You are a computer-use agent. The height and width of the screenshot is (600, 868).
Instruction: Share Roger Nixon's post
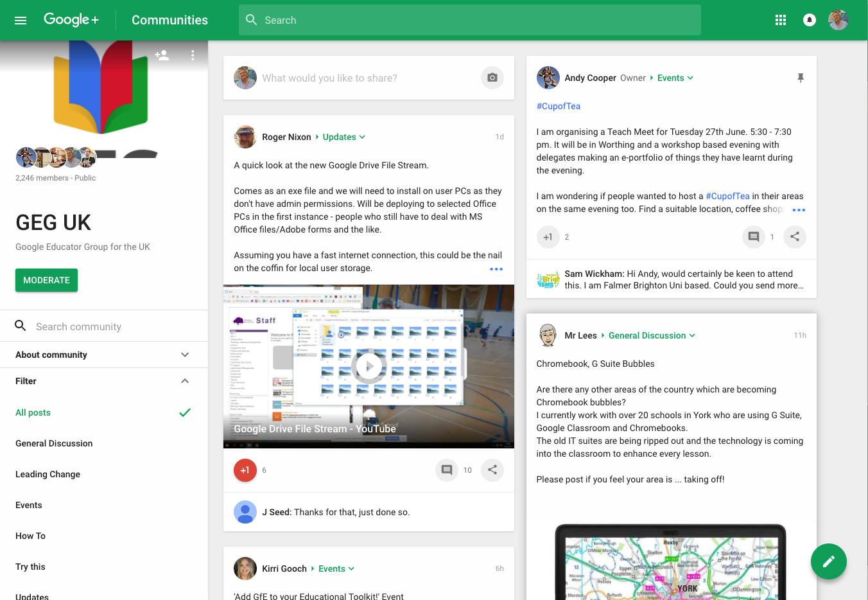click(x=492, y=470)
